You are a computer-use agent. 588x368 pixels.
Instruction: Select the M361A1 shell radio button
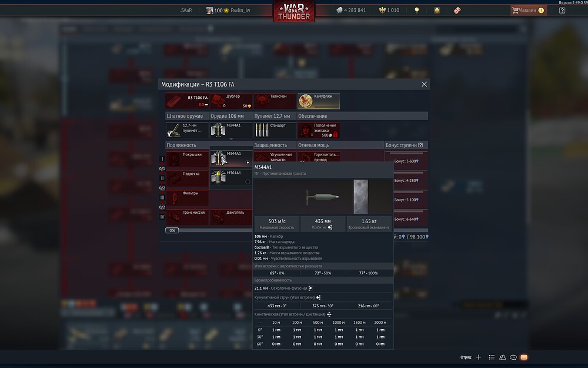coord(248,181)
